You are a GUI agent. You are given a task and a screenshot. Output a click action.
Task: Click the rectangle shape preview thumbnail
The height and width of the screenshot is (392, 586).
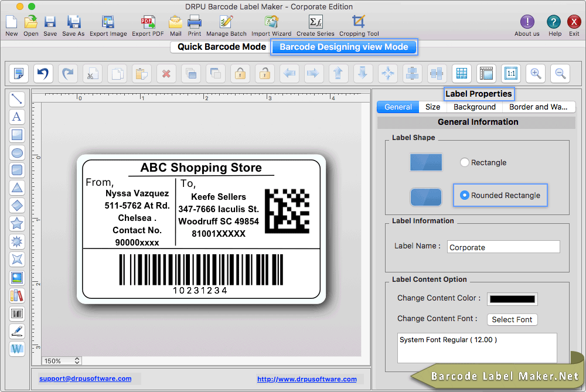tap(425, 162)
